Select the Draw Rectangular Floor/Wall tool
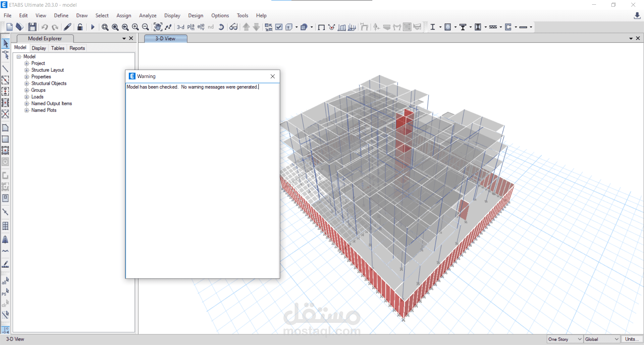Screen dimensions: 644x345 pos(5,139)
